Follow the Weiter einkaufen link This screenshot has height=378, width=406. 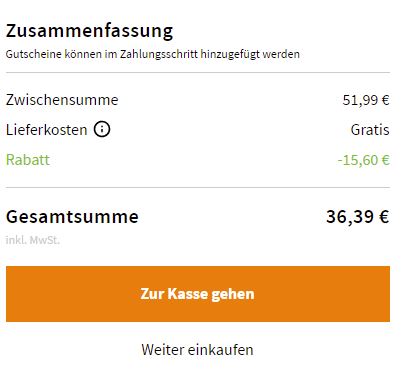pos(197,350)
